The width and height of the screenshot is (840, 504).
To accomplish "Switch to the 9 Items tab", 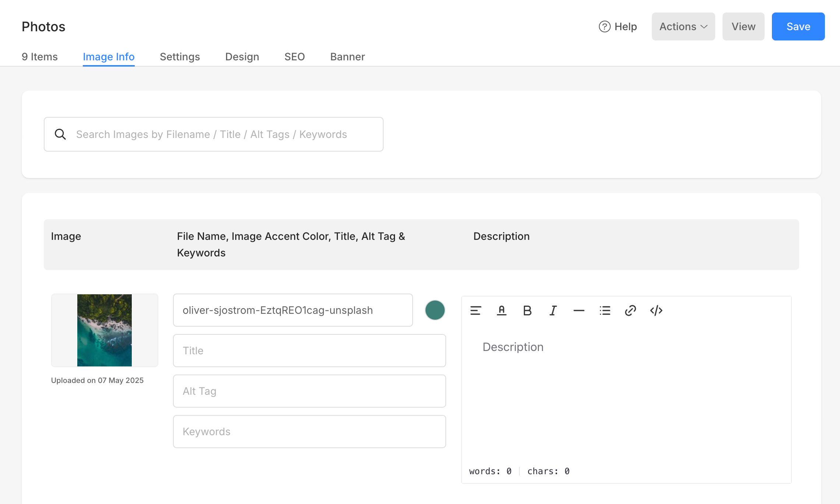I will 40,57.
